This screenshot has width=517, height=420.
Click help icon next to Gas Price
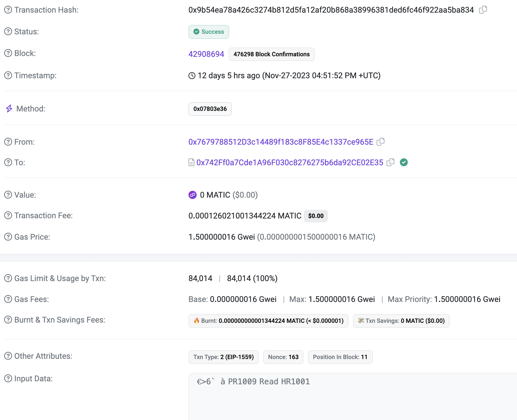click(x=8, y=237)
